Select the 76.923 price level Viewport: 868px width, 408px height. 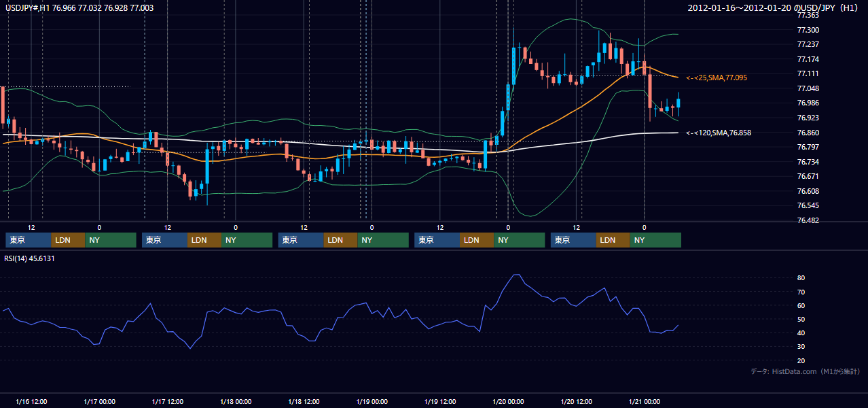click(x=808, y=118)
